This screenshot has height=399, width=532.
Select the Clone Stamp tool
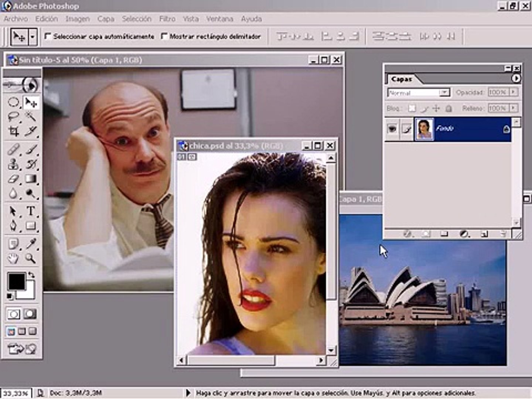(x=13, y=164)
